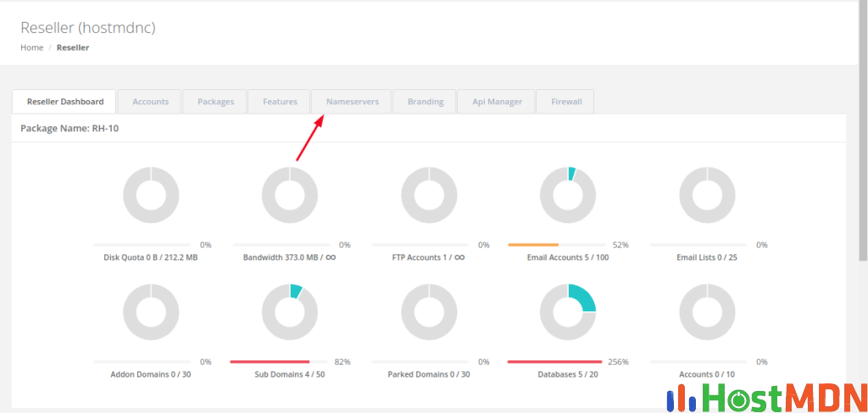Viewport: 868px width, 413px height.
Task: Switch to the Firewall tab
Action: (566, 102)
